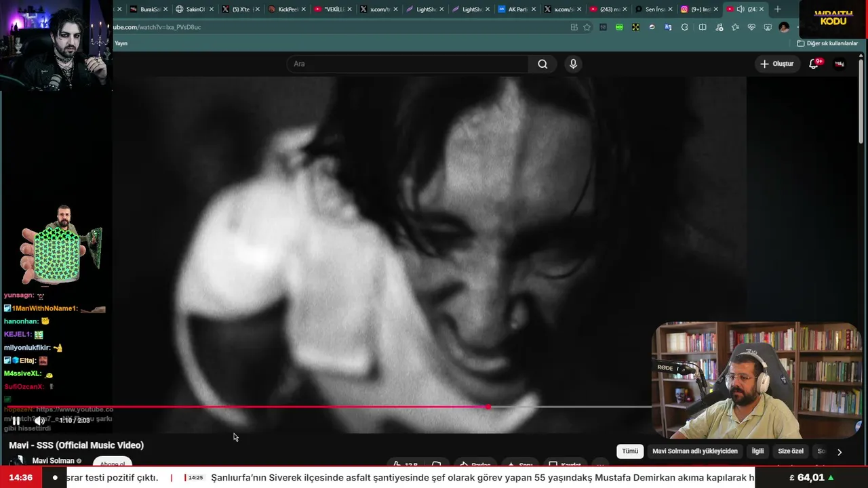
Task: Close the AK Parti tab
Action: click(534, 9)
